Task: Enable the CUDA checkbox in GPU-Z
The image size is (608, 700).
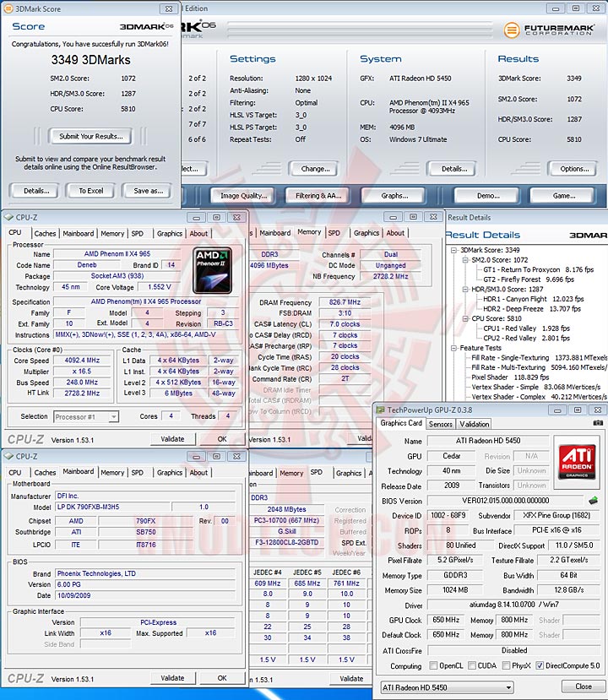Action: click(x=472, y=665)
